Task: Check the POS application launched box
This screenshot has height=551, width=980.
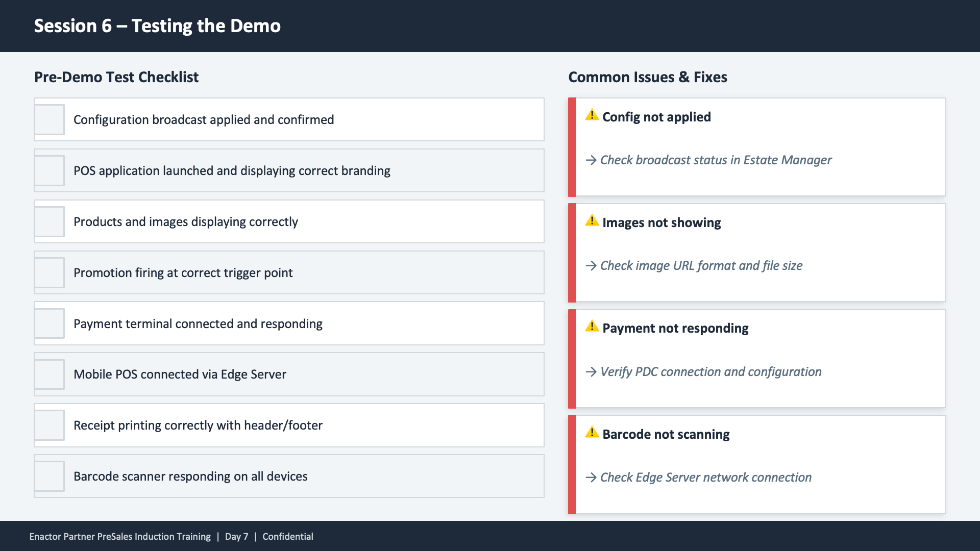Action: click(50, 170)
